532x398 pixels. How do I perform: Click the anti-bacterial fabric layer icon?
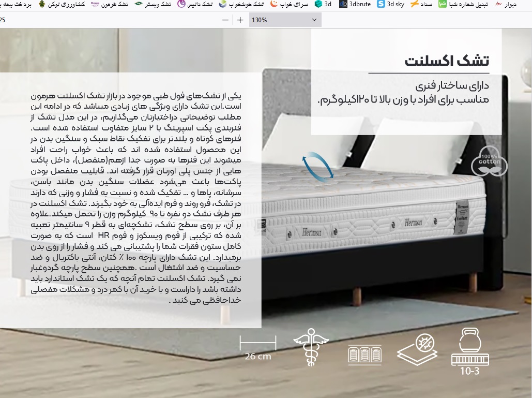click(x=417, y=349)
